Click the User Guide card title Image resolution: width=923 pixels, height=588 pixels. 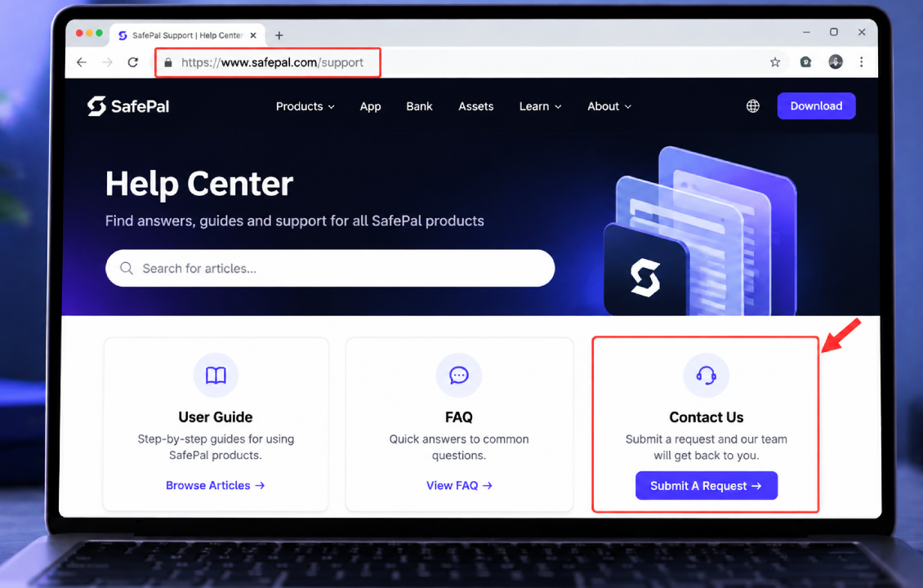pyautogui.click(x=216, y=417)
